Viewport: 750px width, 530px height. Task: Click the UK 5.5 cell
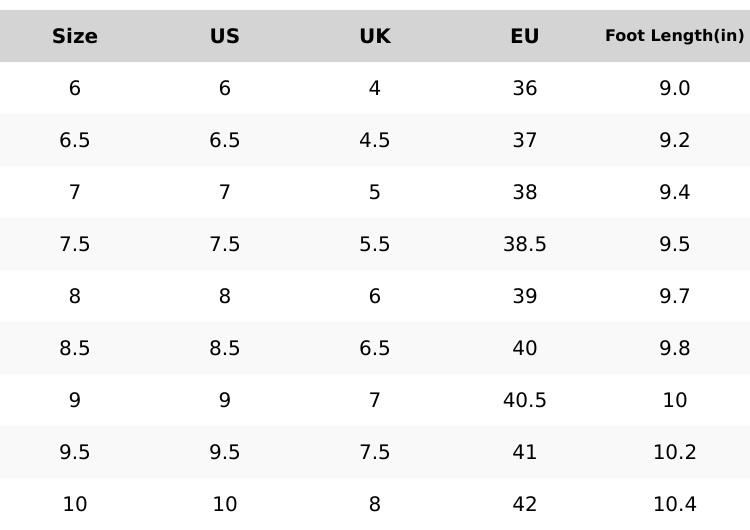coord(375,244)
